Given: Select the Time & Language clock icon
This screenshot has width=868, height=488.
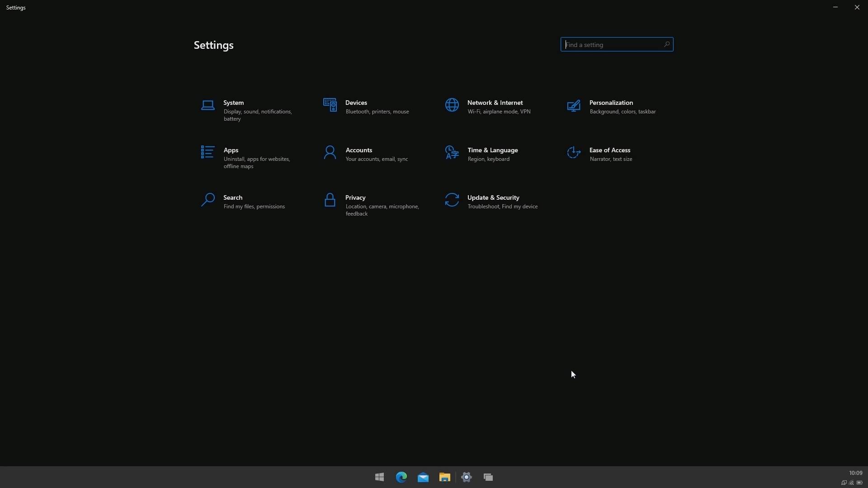Looking at the screenshot, I should coord(452,153).
